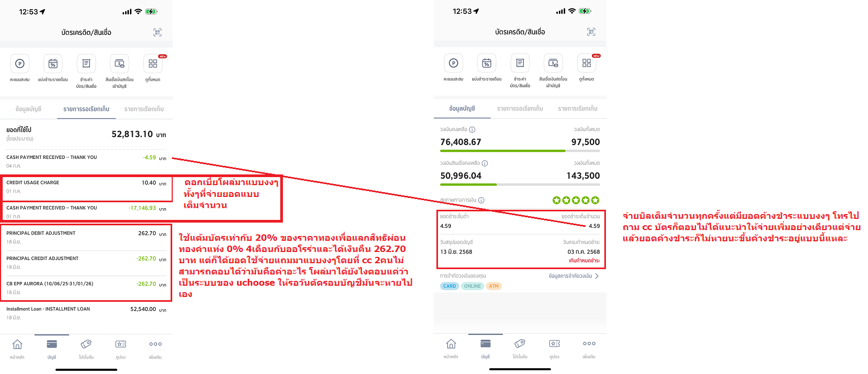This screenshot has width=868, height=374.
Task: Tap info icon beside วงเงินสินเชื่อคงเหลือ
Action: click(x=485, y=163)
